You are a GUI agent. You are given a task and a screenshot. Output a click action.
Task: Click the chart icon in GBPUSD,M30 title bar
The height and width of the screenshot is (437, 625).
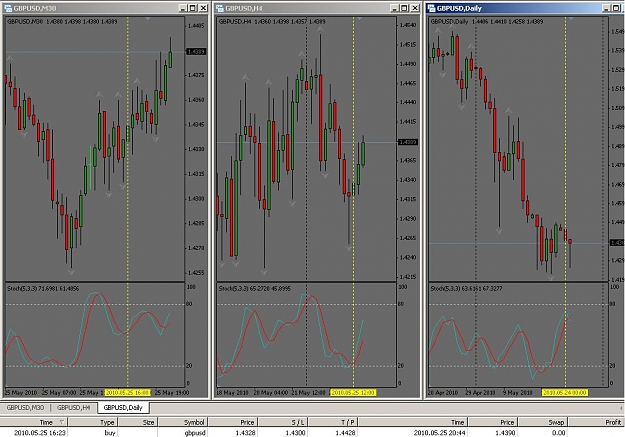click(8, 8)
